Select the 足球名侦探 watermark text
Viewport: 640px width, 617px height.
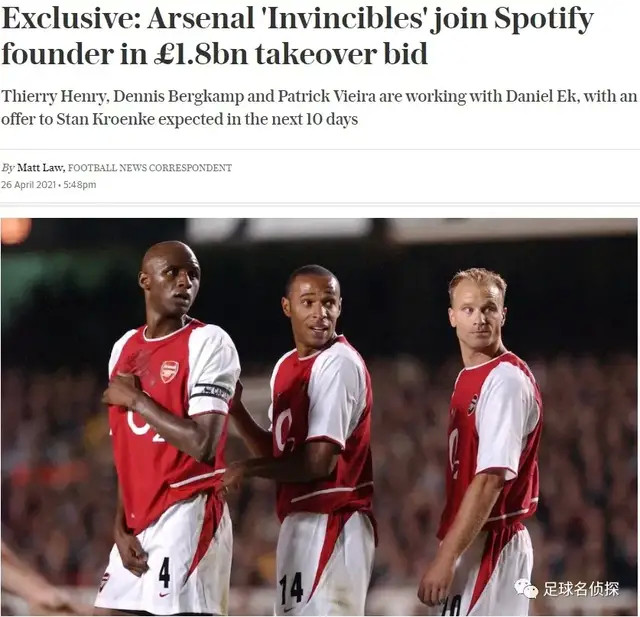(x=581, y=589)
